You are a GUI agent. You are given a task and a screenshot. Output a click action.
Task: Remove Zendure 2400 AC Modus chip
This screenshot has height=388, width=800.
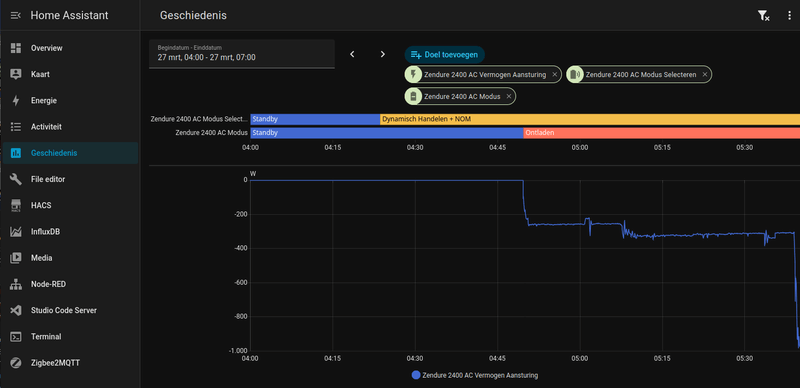coord(509,96)
